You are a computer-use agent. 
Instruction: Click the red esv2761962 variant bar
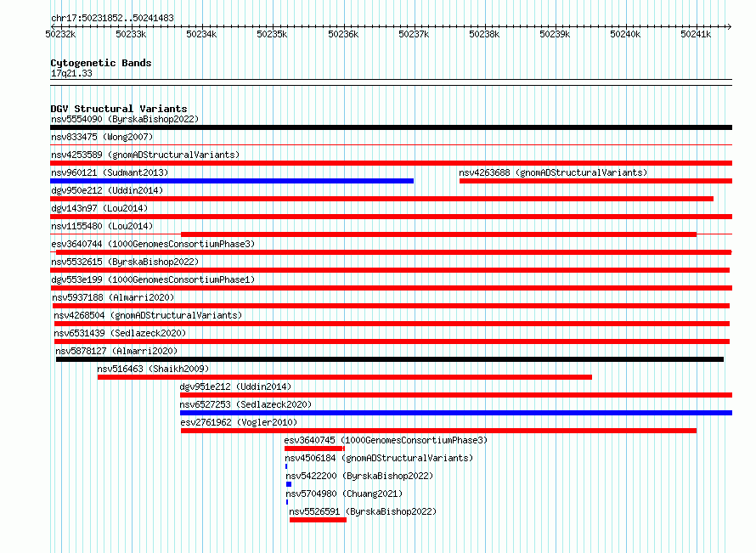439,431
